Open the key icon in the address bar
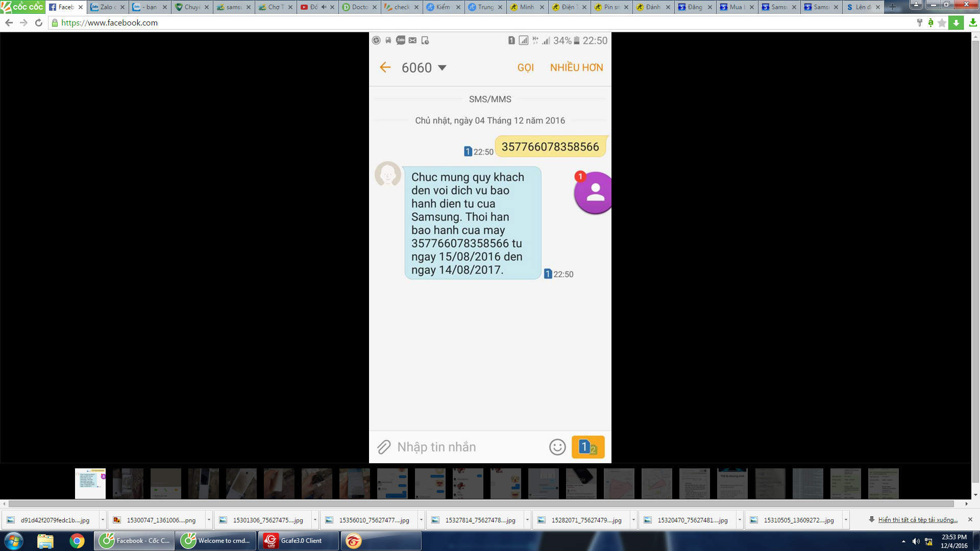The width and height of the screenshot is (980, 551). [x=919, y=23]
